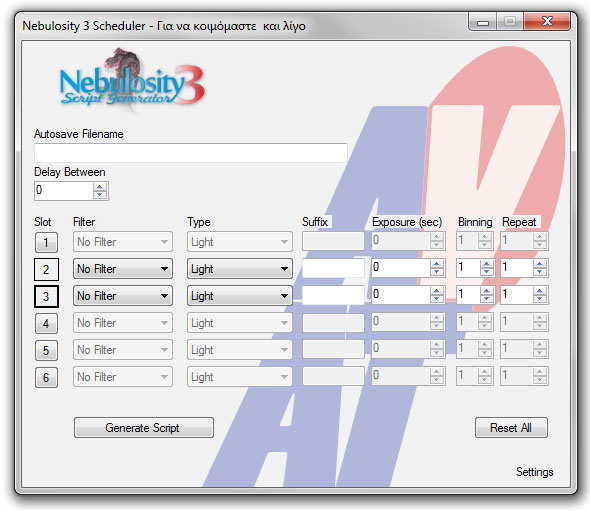Decrease slot 2 Repeat with down arrow

[x=540, y=272]
